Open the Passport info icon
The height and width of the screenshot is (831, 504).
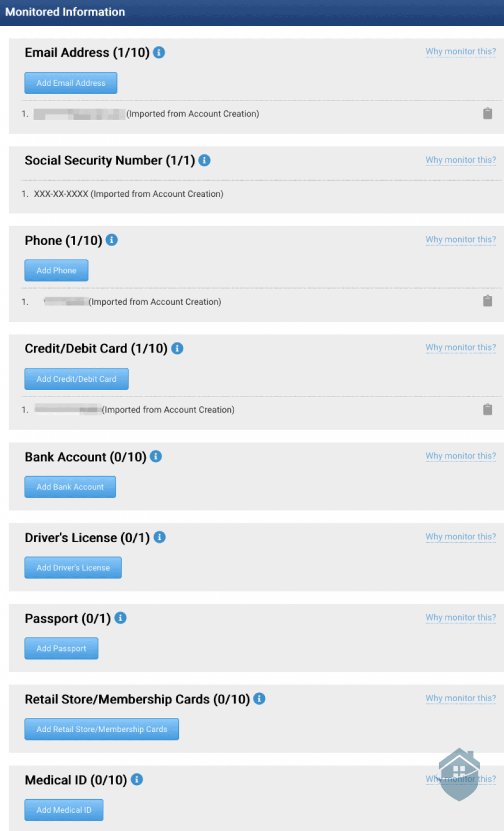pyautogui.click(x=121, y=618)
